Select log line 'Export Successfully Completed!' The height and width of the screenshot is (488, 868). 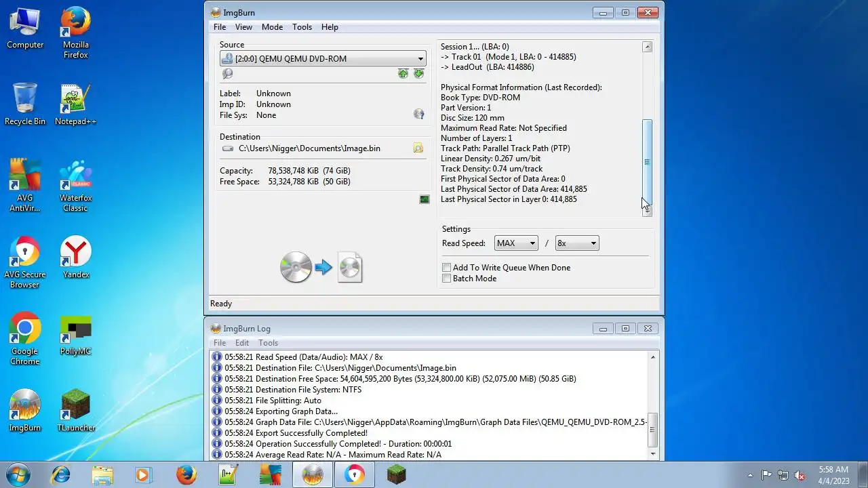(x=296, y=433)
